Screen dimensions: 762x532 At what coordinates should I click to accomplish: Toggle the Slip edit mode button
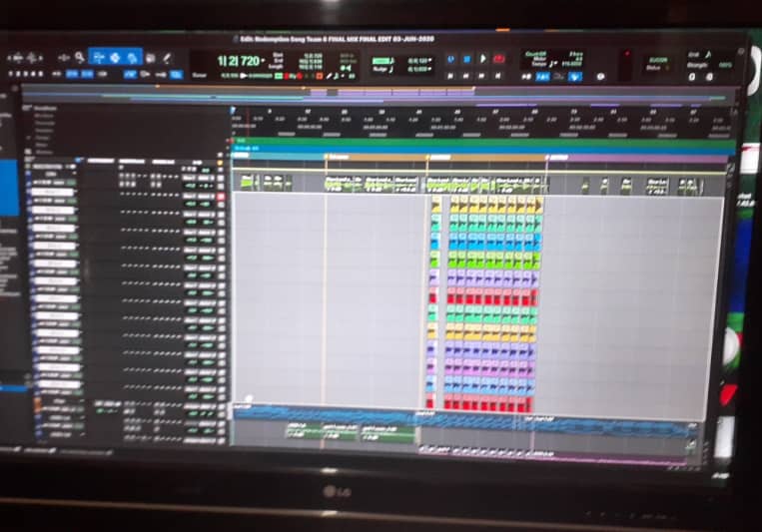72,74
